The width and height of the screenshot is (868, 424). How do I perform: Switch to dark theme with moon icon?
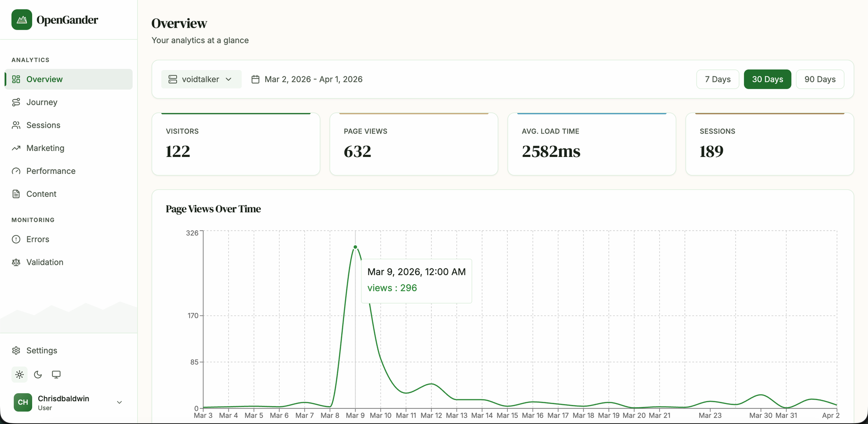38,375
